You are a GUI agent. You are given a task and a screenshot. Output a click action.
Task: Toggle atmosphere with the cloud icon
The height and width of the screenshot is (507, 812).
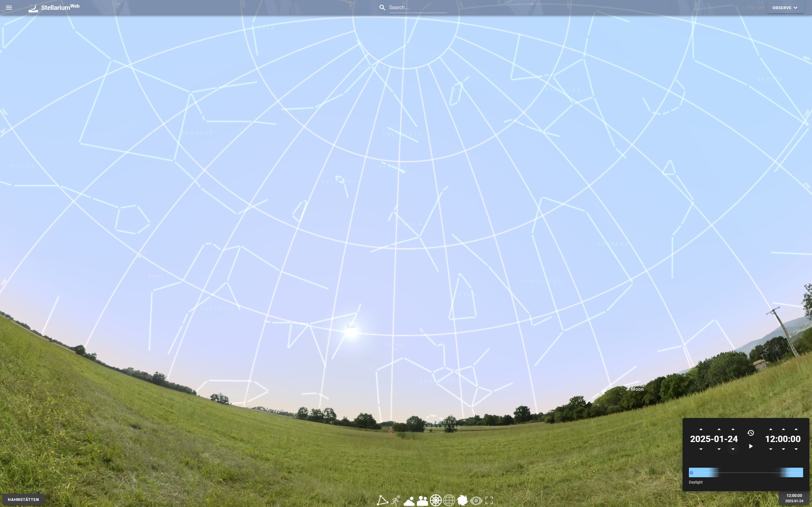pos(409,501)
